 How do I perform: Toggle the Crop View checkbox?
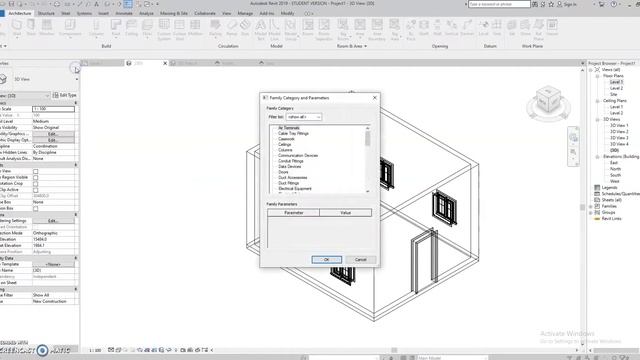36,171
